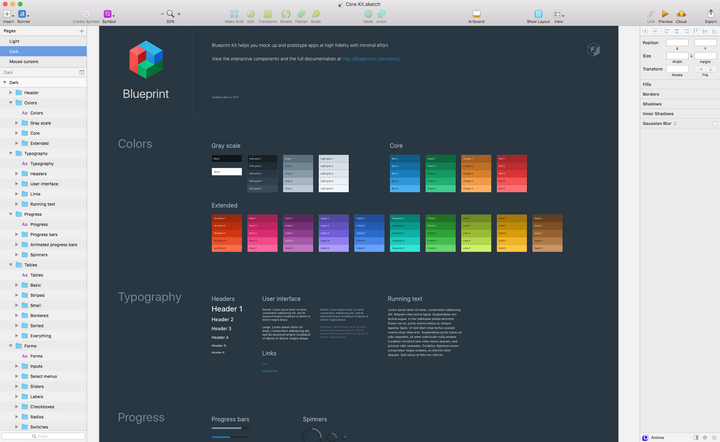
Task: Select the Animated progress bars layer
Action: (x=43, y=245)
